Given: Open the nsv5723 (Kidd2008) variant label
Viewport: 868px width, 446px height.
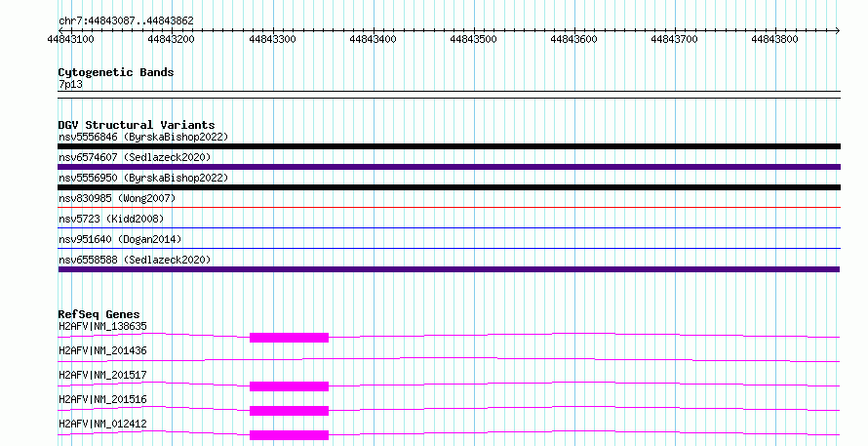Looking at the screenshot, I should point(111,219).
